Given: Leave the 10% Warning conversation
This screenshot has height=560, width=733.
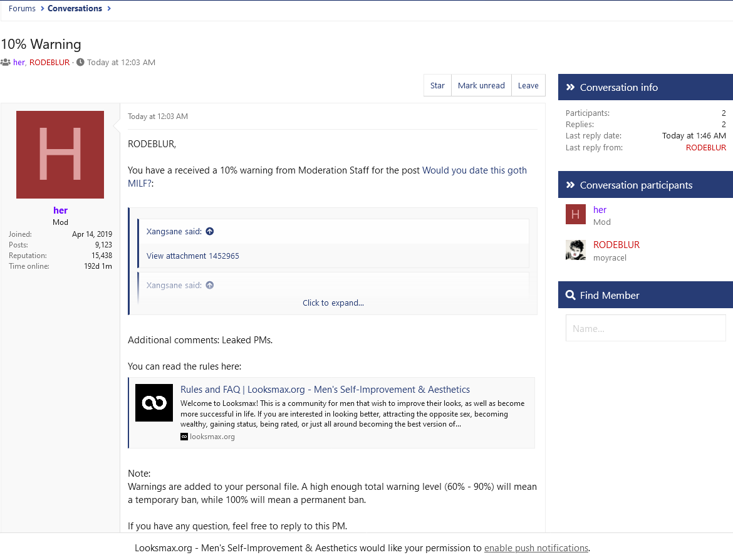Looking at the screenshot, I should [x=528, y=86].
